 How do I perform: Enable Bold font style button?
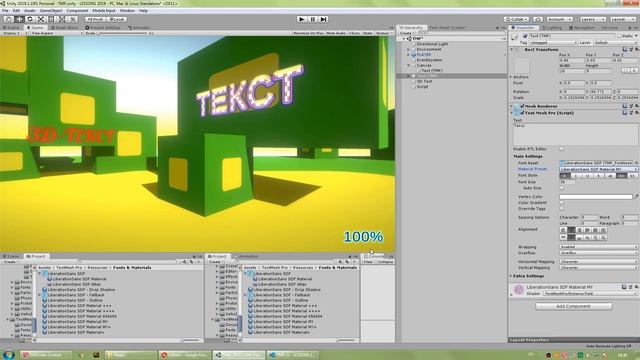click(x=564, y=176)
